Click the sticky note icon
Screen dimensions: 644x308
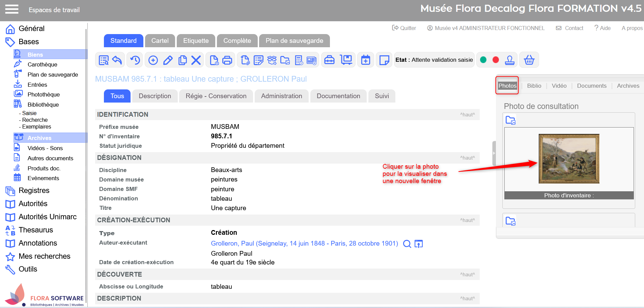pyautogui.click(x=384, y=60)
